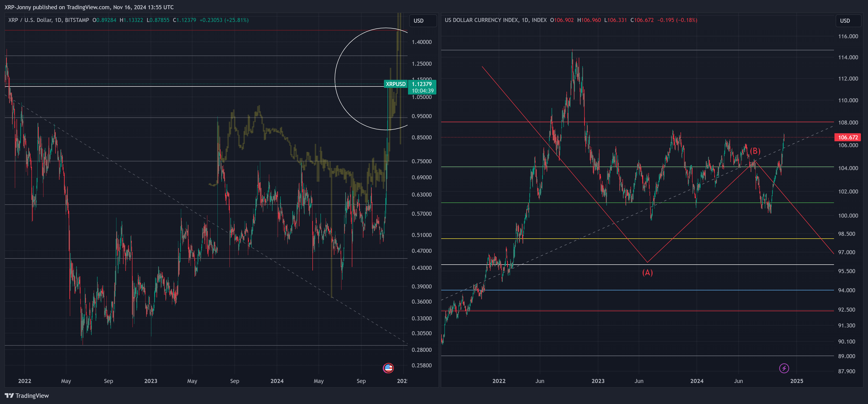Click 1.40000 on XRP price axis
868x404 pixels.
point(421,42)
